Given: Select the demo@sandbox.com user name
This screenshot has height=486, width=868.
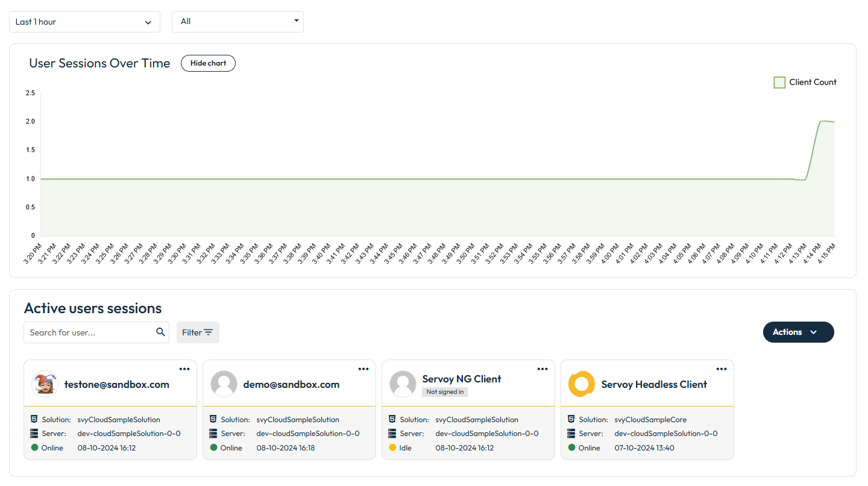Looking at the screenshot, I should click(292, 384).
